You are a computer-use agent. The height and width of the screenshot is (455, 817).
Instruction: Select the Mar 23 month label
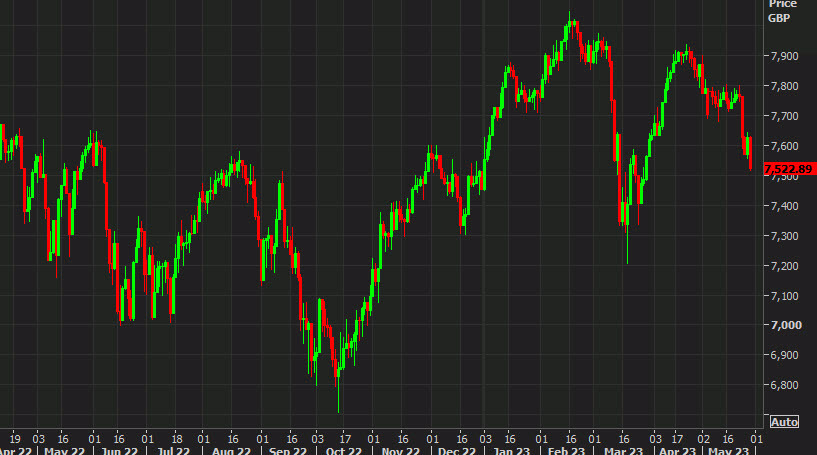click(624, 450)
